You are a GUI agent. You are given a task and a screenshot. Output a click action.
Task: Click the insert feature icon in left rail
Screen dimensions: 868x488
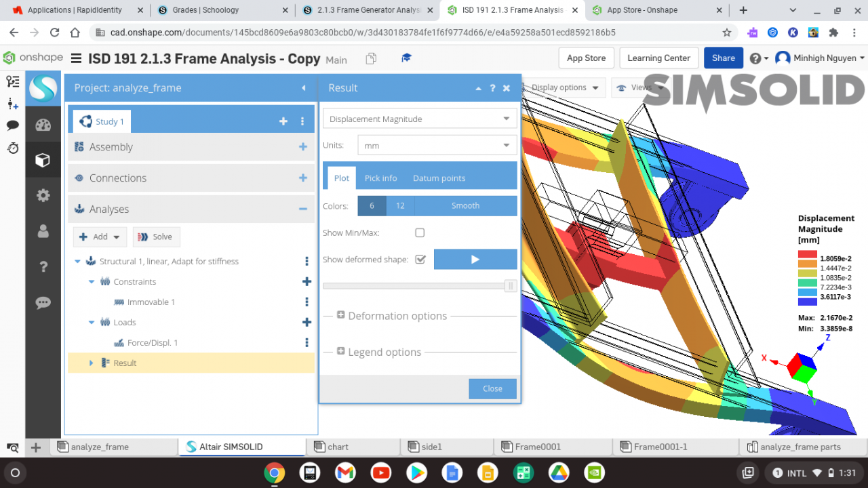pos(12,104)
